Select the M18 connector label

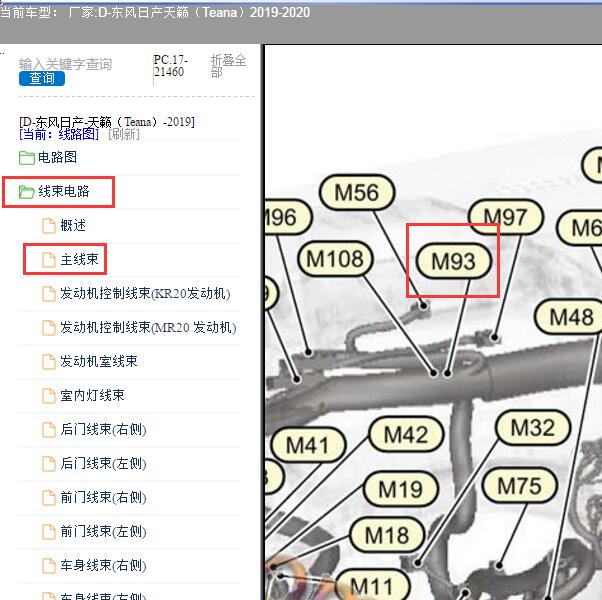tap(387, 535)
